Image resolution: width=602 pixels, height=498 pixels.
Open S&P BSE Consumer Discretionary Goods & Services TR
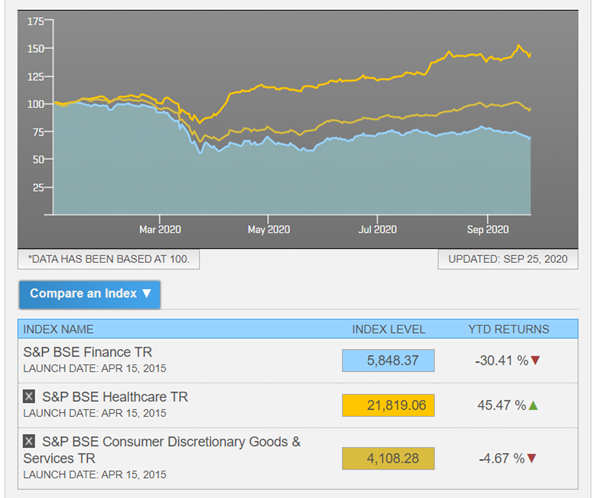click(x=162, y=450)
